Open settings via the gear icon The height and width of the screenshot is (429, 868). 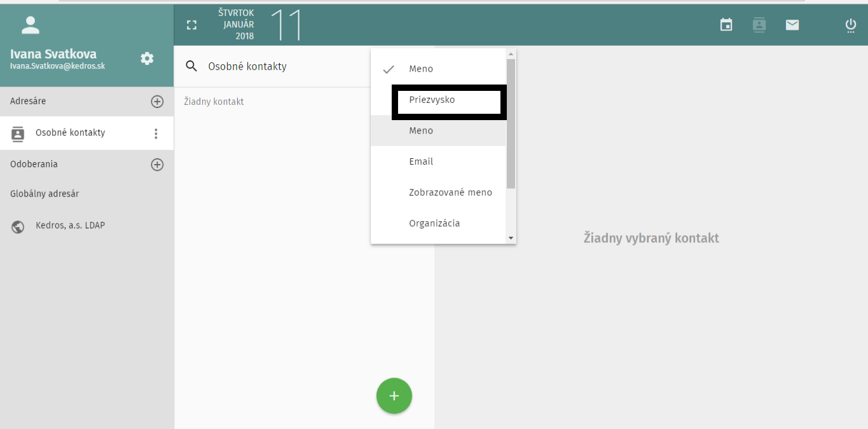147,58
